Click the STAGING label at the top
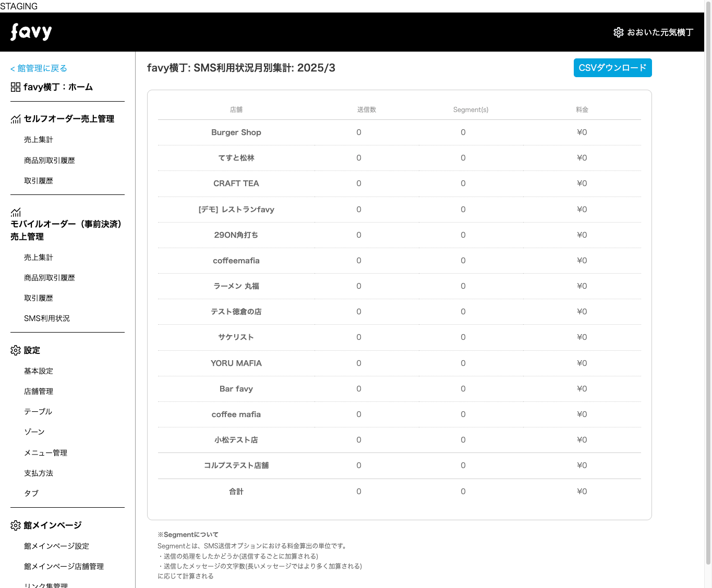Viewport: 712px width, 588px height. point(19,6)
